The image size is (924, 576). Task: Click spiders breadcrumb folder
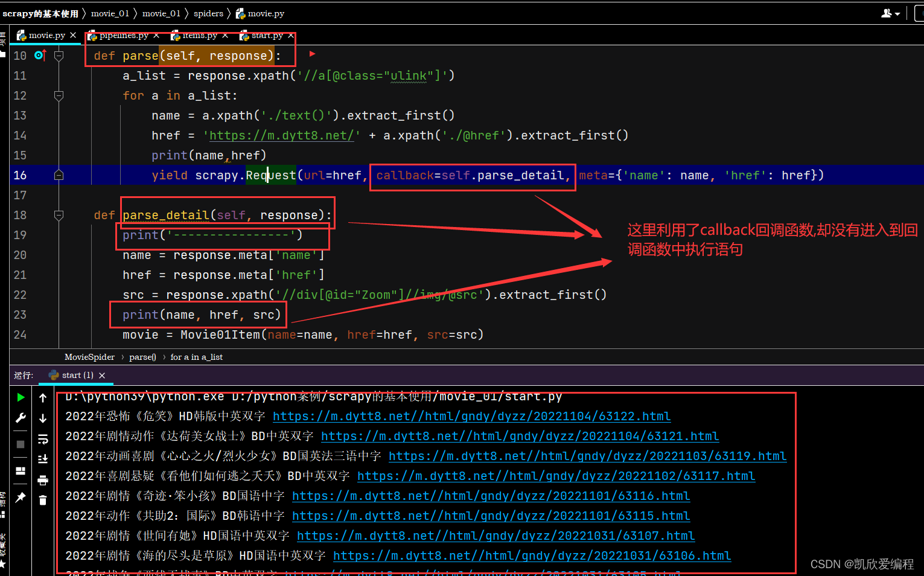pos(208,13)
